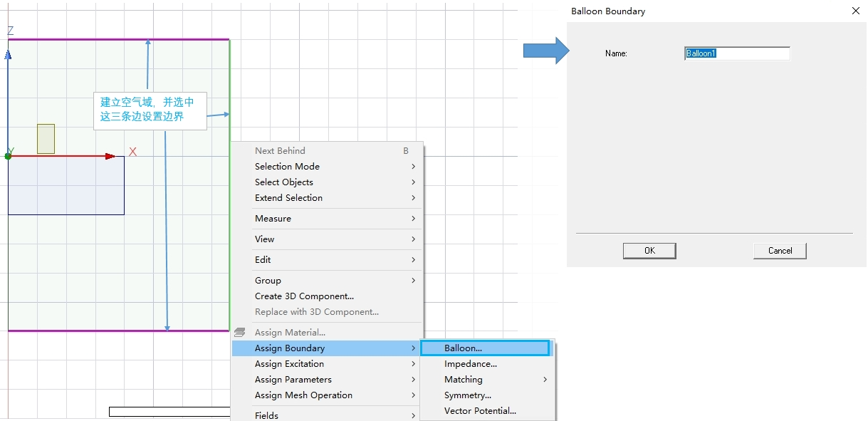Screen dimensions: 868x421
Task: Click the Name: label text
Action: 616,53
